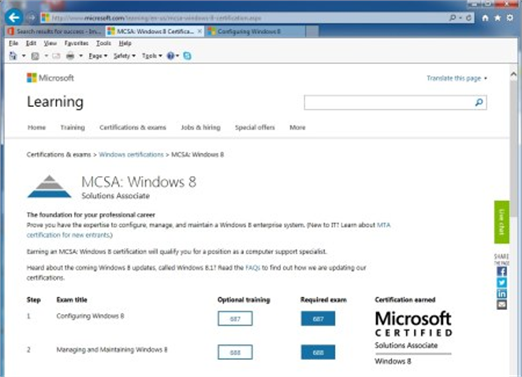Click the search magnifier in Learning search box

[x=479, y=102]
